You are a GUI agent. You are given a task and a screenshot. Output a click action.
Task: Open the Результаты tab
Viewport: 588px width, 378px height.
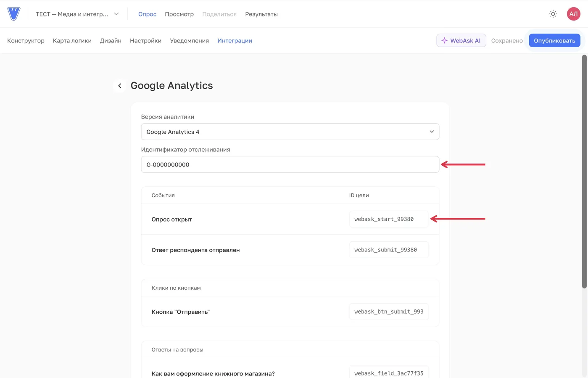(261, 14)
